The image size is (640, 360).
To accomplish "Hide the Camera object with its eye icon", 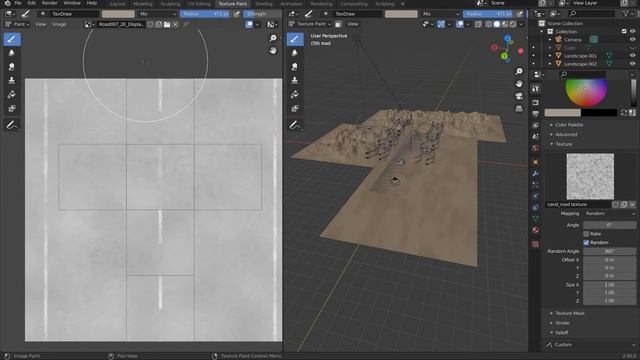I will tap(632, 40).
